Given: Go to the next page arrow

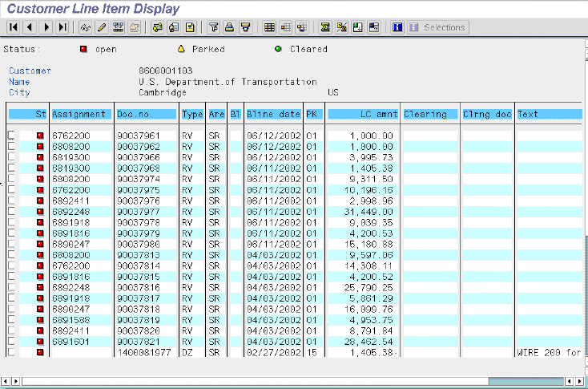Looking at the screenshot, I should (46, 27).
